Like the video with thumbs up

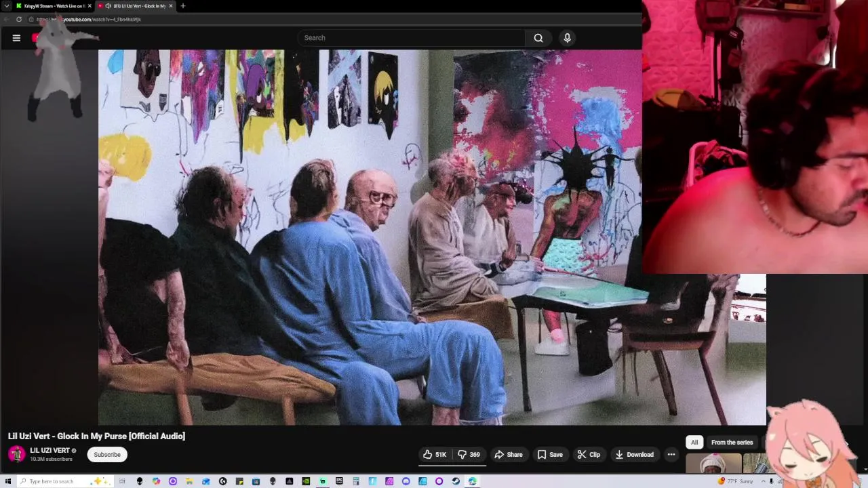pyautogui.click(x=435, y=455)
